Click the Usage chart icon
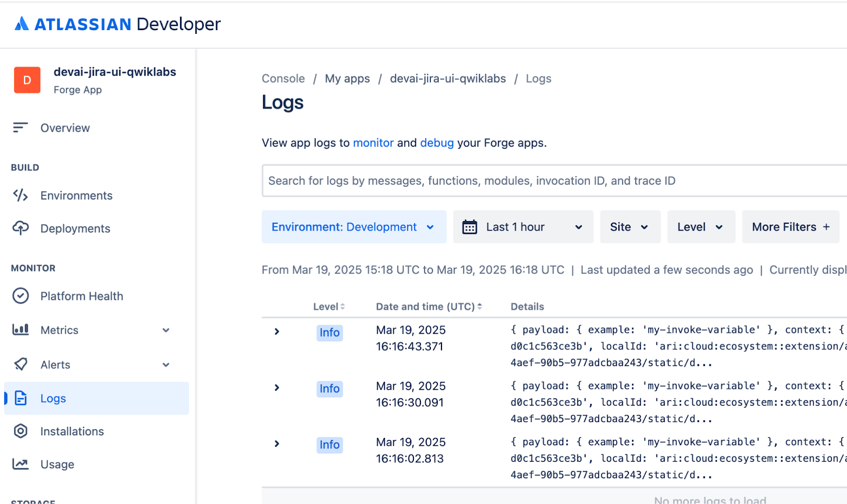Image resolution: width=847 pixels, height=504 pixels. [x=21, y=464]
